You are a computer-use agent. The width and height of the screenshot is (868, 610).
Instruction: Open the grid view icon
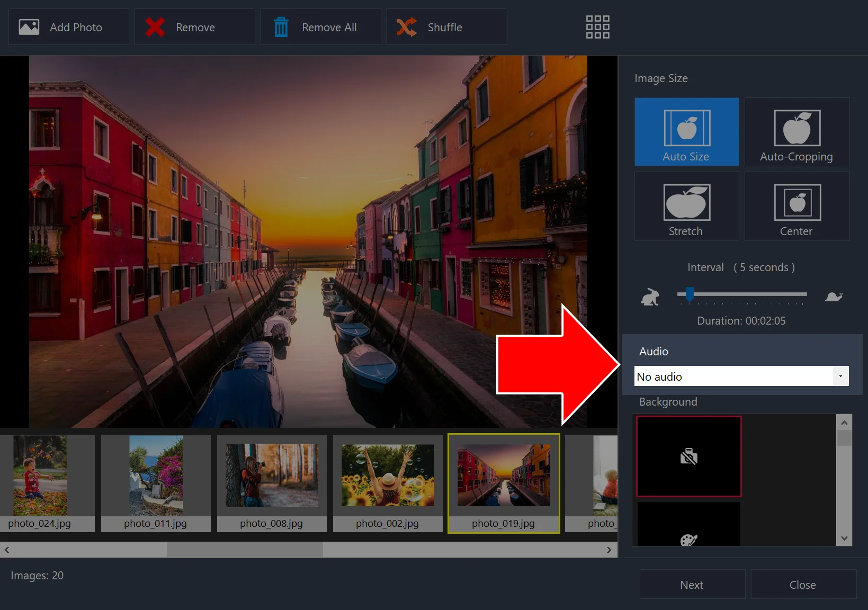coord(597,27)
